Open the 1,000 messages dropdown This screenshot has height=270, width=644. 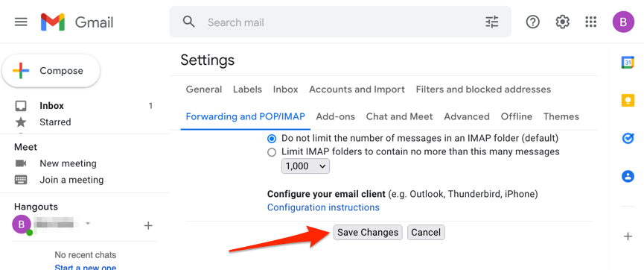(305, 166)
